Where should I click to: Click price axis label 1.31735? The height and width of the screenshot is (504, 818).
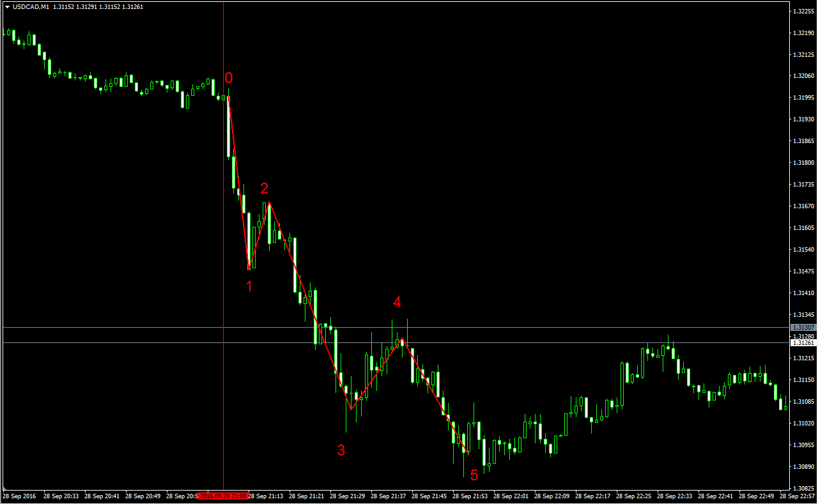point(803,185)
